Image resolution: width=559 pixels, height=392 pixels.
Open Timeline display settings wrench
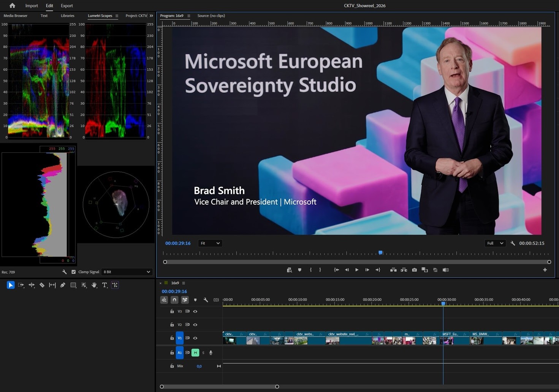point(206,300)
